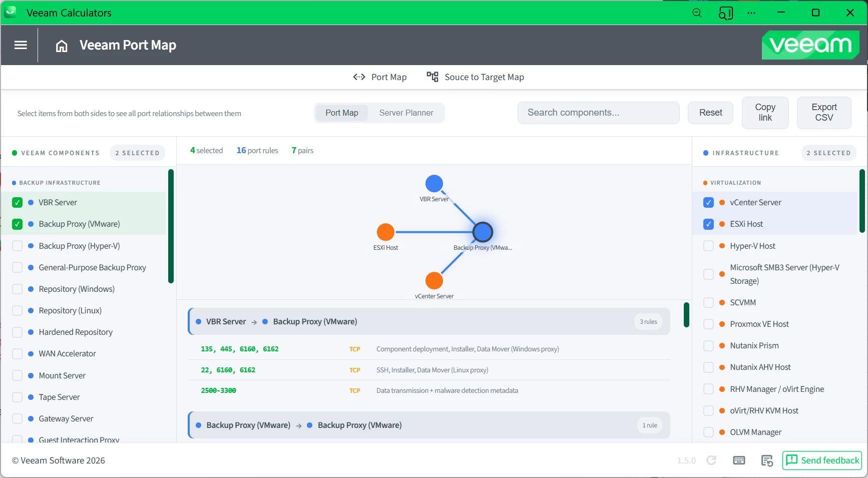Check Microsoft SMB3 Server checkbox
The height and width of the screenshot is (478, 868).
point(708,274)
